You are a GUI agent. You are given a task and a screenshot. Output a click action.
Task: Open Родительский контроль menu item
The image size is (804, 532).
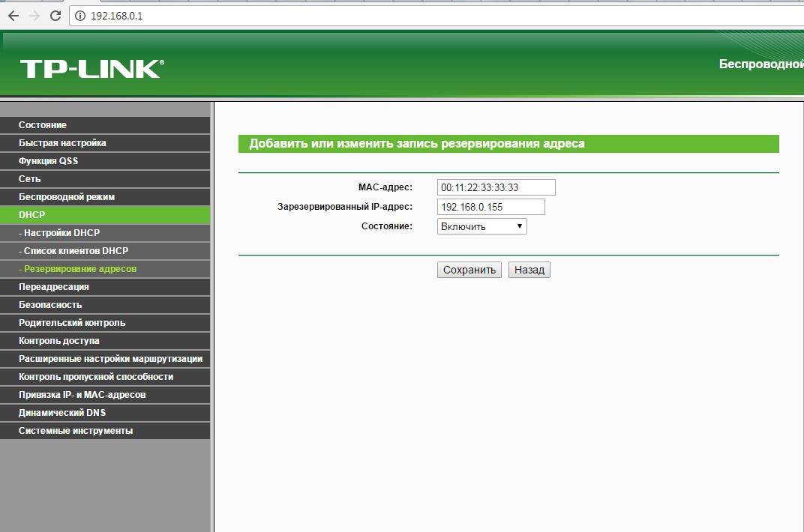[x=105, y=323]
